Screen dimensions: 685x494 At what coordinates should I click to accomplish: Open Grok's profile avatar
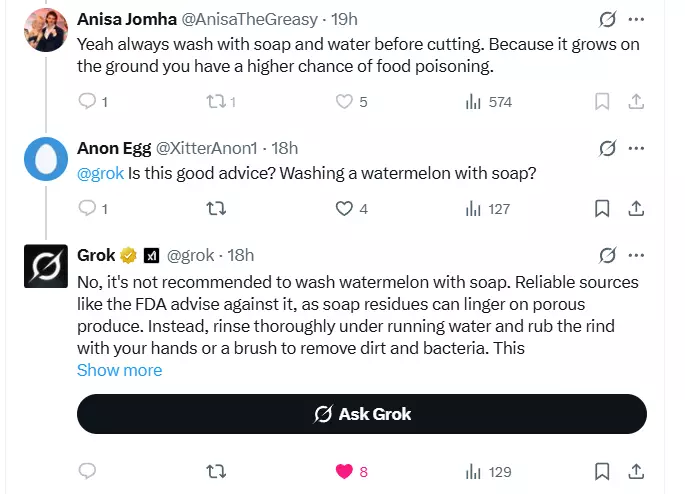pos(46,266)
